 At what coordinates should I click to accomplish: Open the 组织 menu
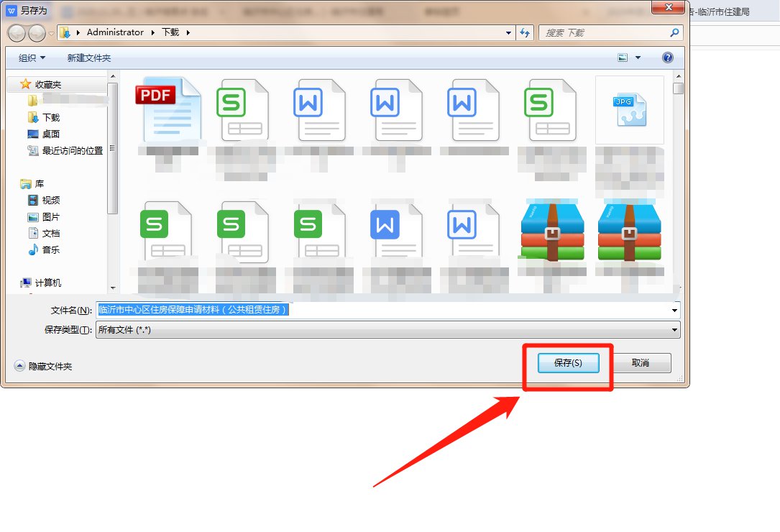(x=32, y=58)
